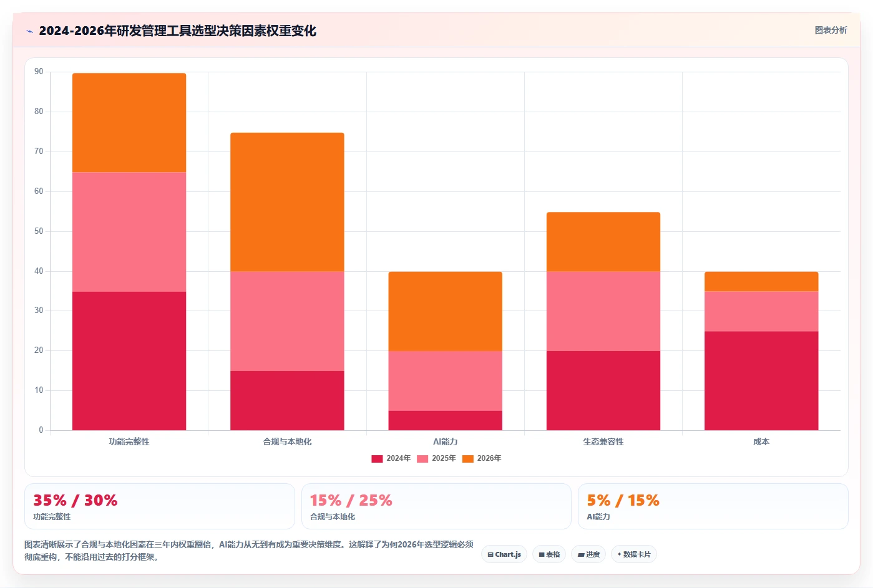Select the 2026年 segment of AI能力 bar
The image size is (873, 588).
(445, 311)
